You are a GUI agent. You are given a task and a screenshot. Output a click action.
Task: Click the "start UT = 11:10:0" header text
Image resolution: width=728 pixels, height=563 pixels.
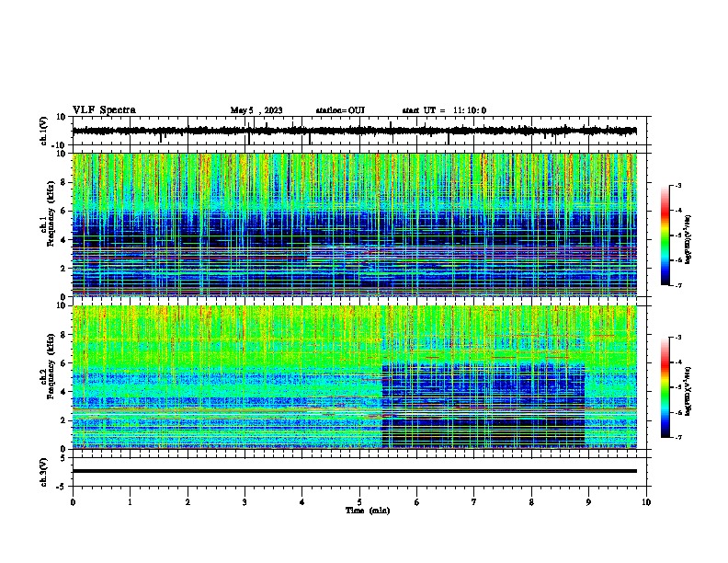(444, 110)
